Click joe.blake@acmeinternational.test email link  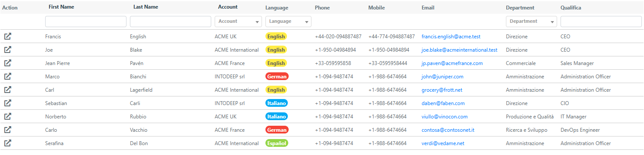(459, 50)
